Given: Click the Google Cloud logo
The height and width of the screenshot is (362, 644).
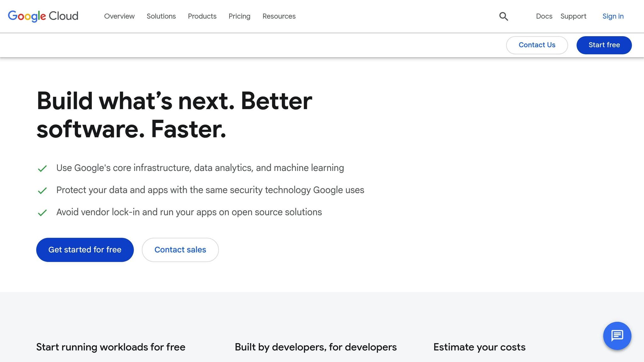Looking at the screenshot, I should (43, 16).
